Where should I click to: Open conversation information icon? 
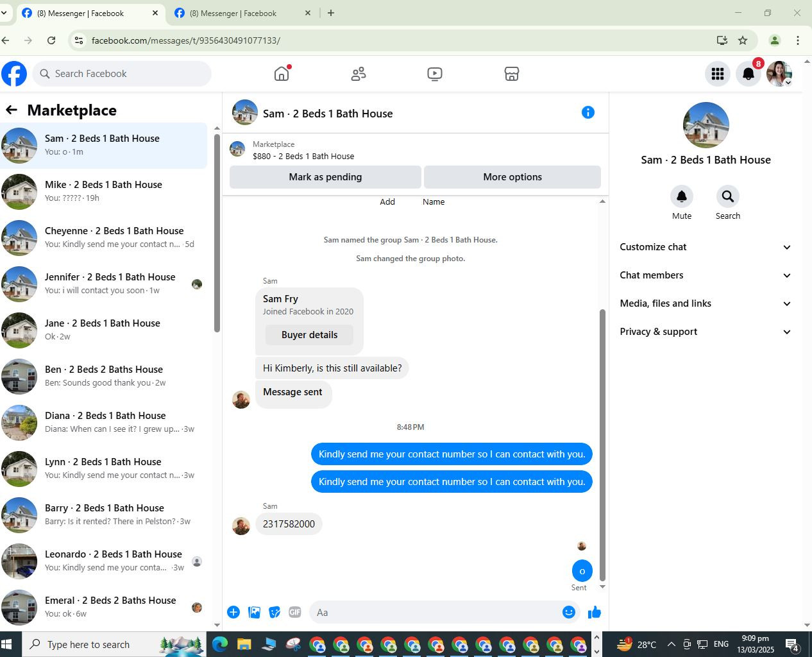click(x=588, y=112)
